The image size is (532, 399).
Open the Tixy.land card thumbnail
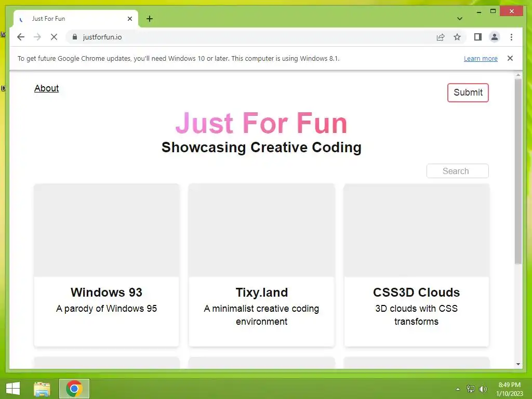(x=262, y=230)
